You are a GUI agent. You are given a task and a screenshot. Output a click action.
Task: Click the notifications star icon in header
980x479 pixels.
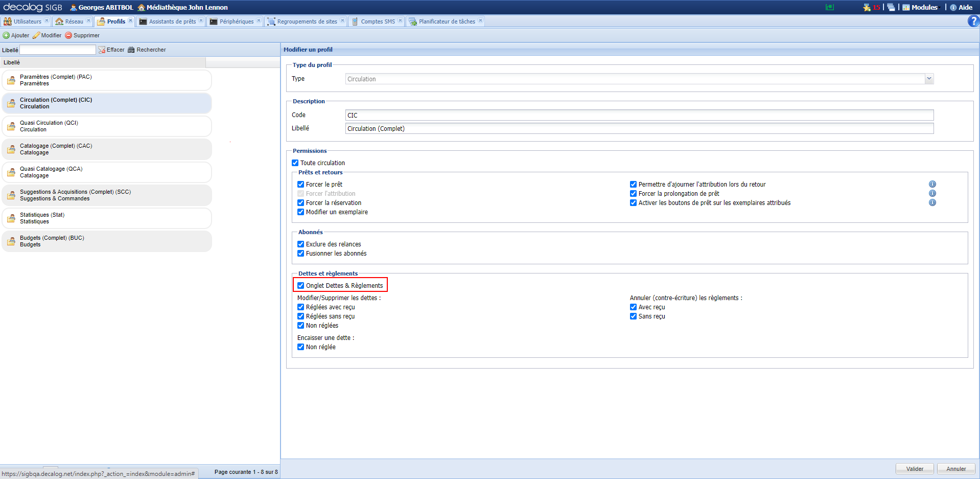(x=867, y=8)
